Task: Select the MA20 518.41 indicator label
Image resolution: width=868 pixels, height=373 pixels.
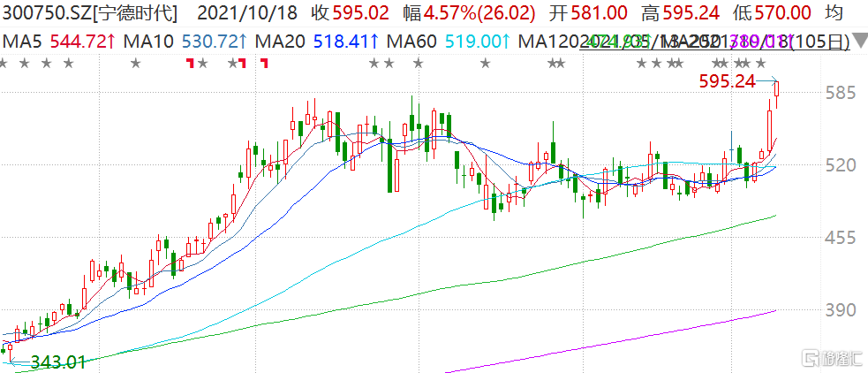Action: (x=316, y=41)
